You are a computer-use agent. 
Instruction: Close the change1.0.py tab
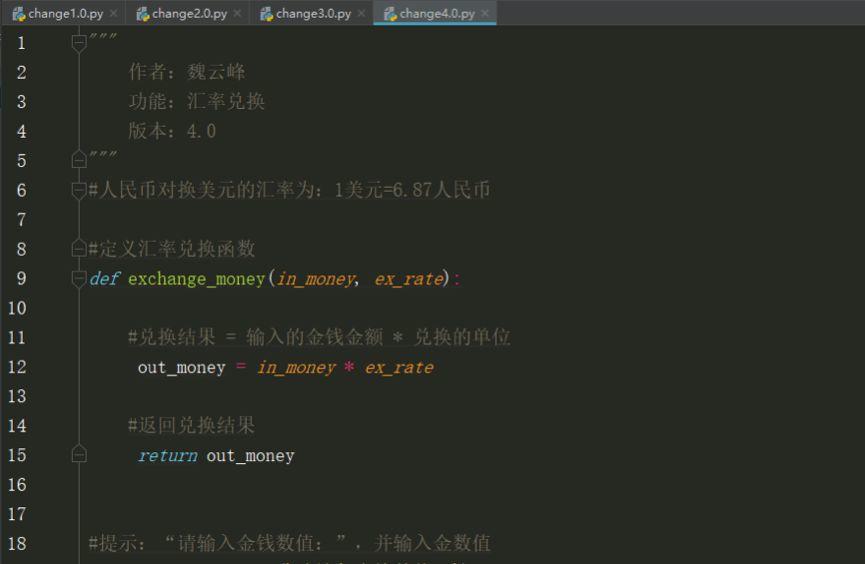114,13
